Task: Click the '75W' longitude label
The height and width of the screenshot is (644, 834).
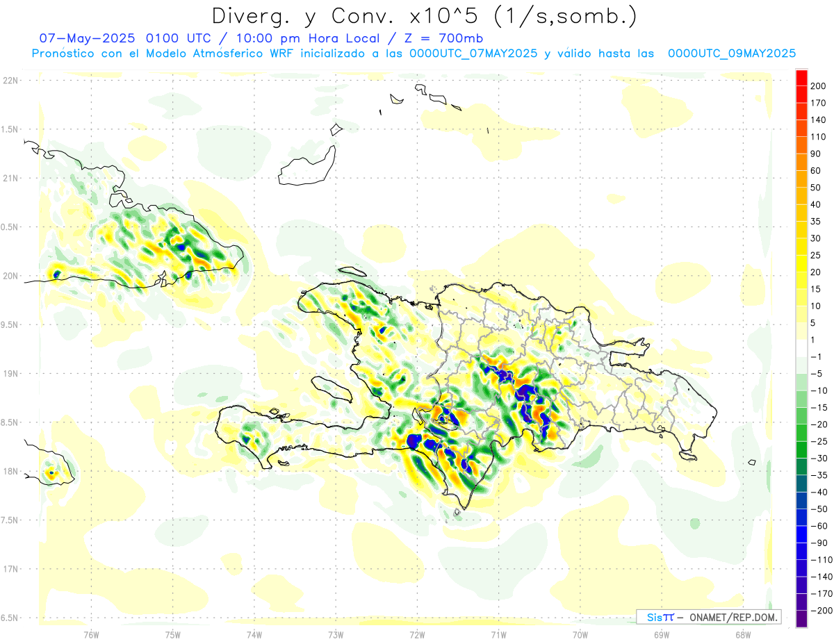Action: (x=173, y=634)
